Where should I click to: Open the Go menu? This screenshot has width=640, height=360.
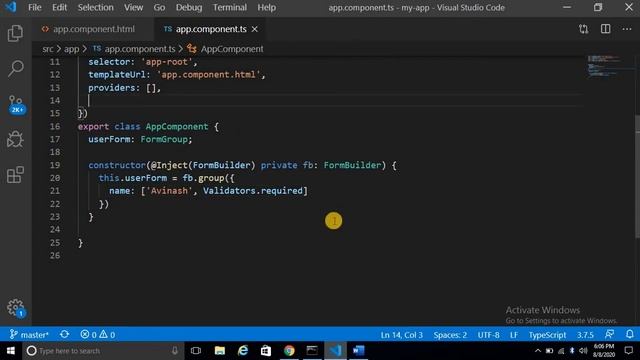(159, 7)
